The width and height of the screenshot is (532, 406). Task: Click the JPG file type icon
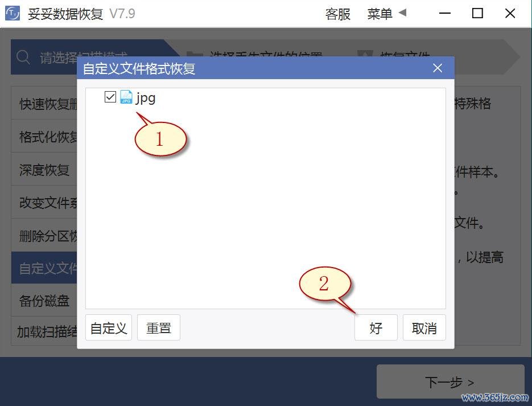[126, 97]
